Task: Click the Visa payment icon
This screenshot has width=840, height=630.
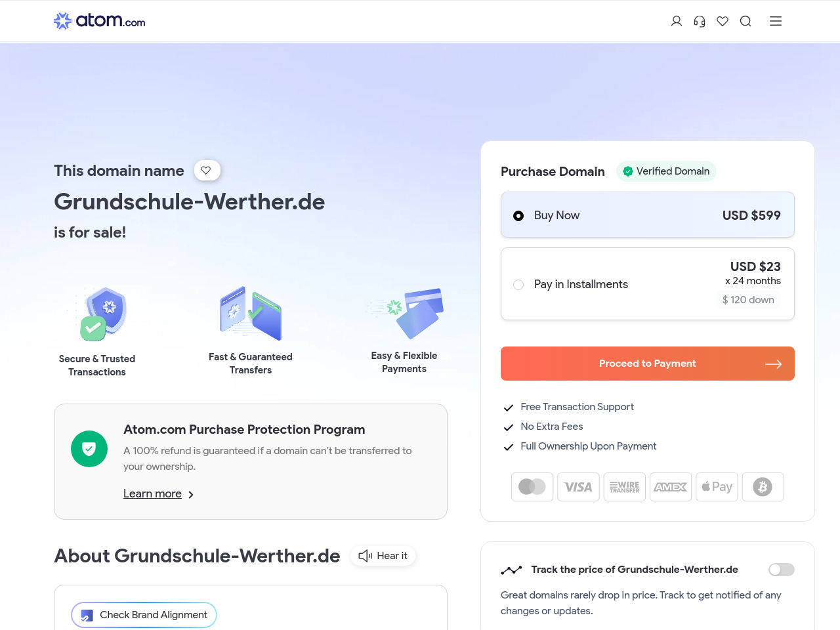Action: pyautogui.click(x=578, y=487)
